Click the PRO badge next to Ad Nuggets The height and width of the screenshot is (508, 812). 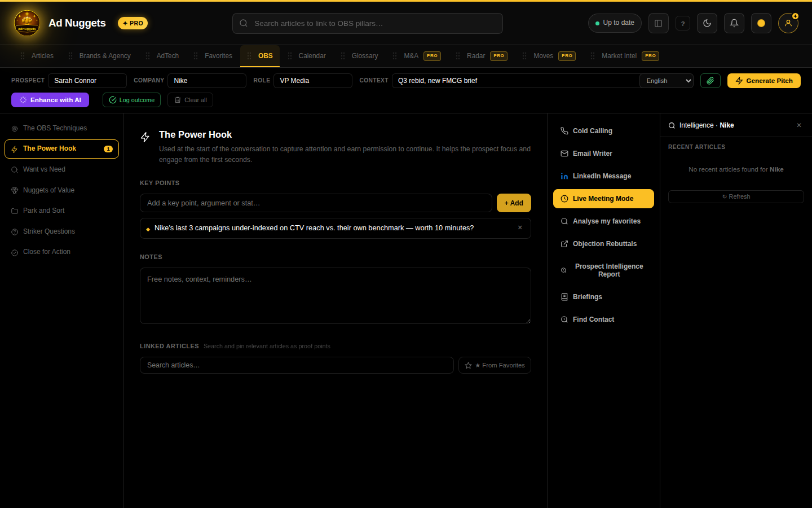click(x=133, y=23)
